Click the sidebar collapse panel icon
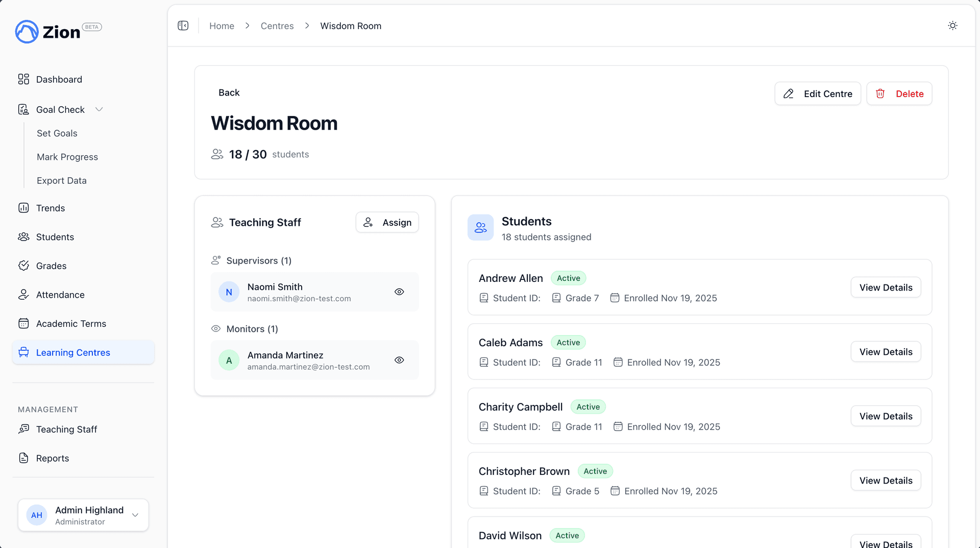Image resolution: width=980 pixels, height=548 pixels. [183, 25]
